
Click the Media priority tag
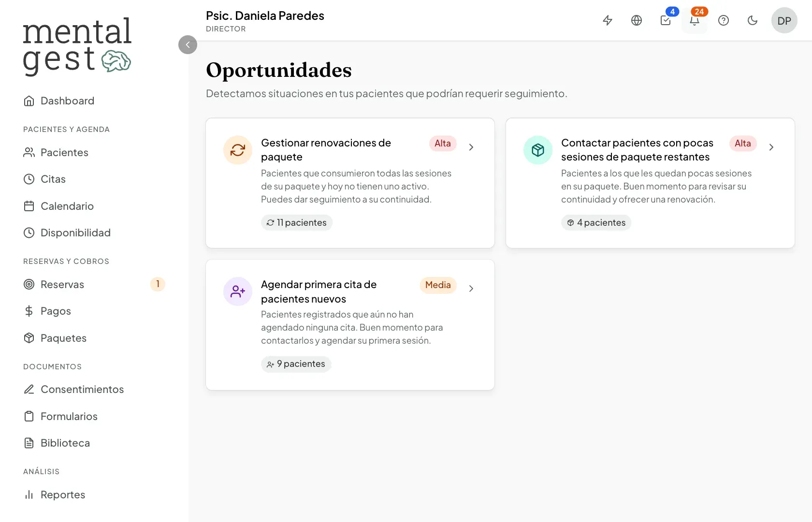[x=438, y=285]
